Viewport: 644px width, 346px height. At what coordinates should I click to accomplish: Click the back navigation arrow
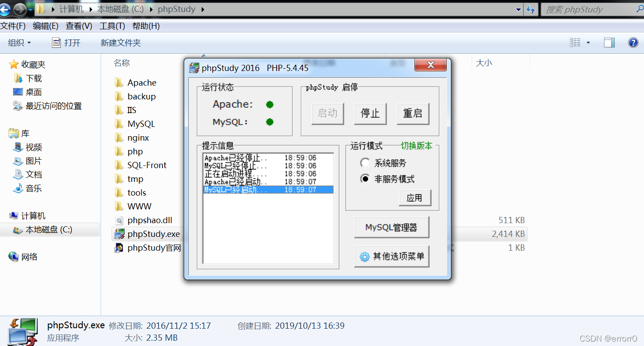[x=5, y=9]
